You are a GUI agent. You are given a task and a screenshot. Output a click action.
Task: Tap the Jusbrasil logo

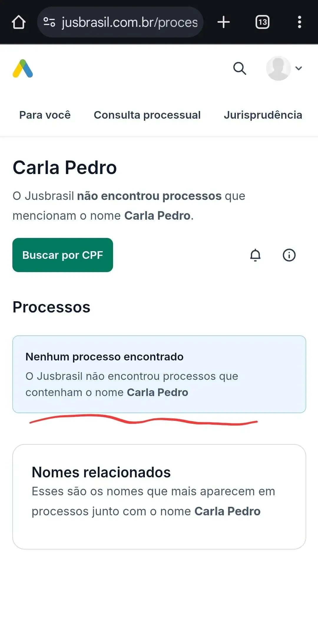point(23,68)
